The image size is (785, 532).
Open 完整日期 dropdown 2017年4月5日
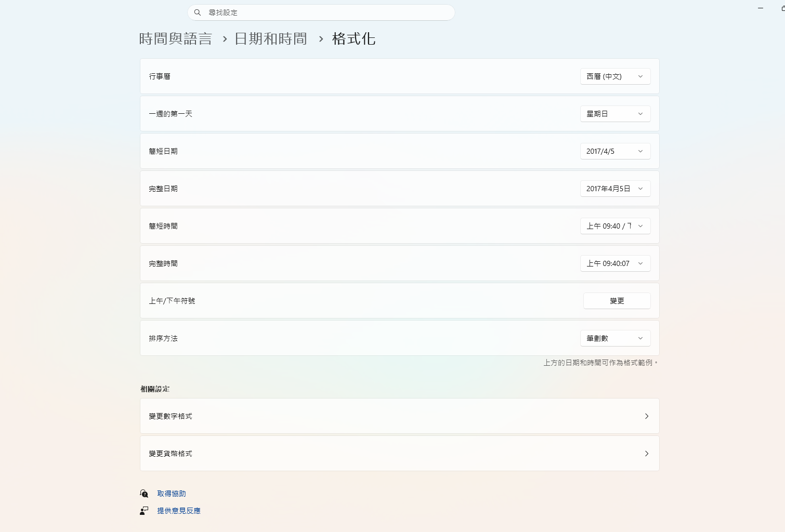click(616, 189)
